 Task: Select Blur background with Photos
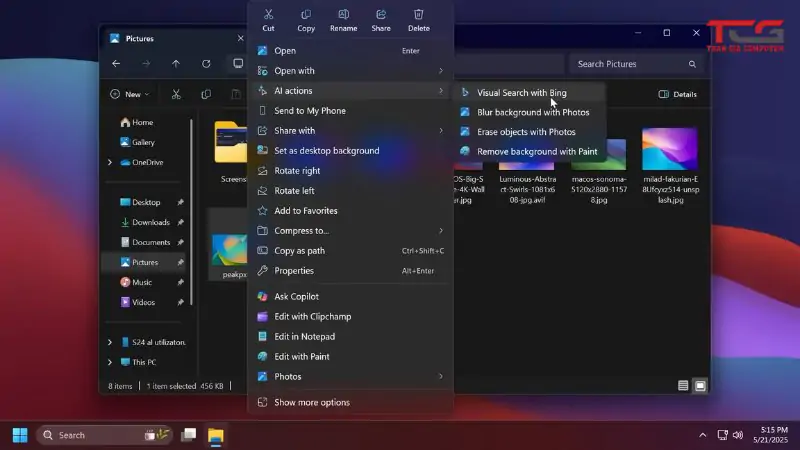[x=530, y=112]
